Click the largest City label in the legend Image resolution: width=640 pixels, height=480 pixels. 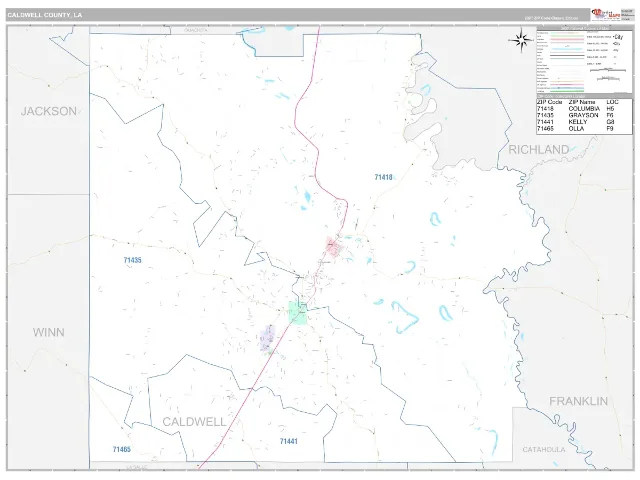(x=618, y=37)
